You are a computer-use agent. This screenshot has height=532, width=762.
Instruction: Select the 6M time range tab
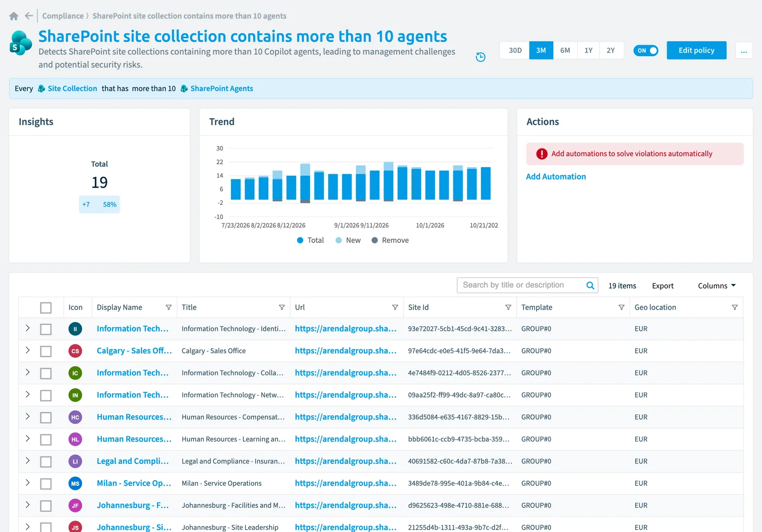point(565,50)
